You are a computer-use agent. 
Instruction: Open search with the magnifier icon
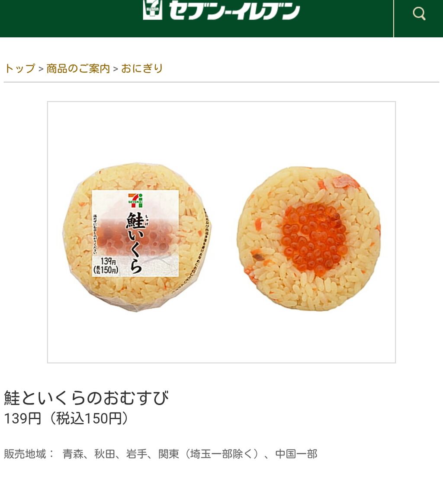pos(419,13)
